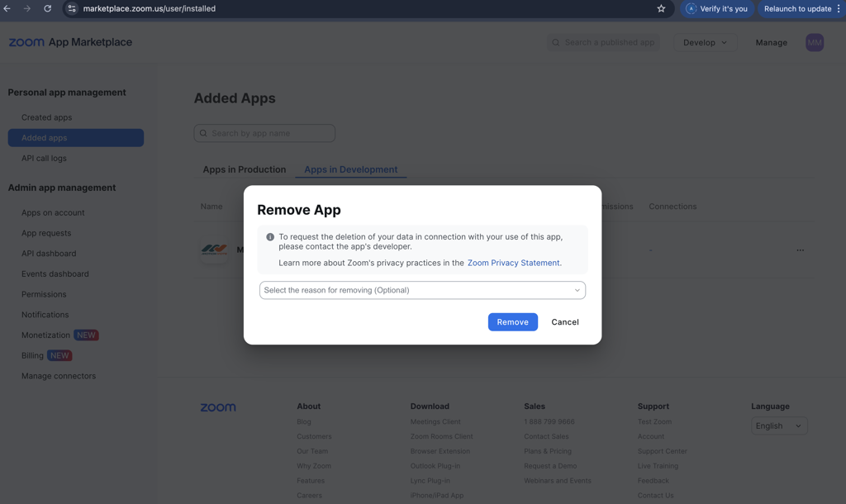Confirm with the Remove button

tap(512, 322)
